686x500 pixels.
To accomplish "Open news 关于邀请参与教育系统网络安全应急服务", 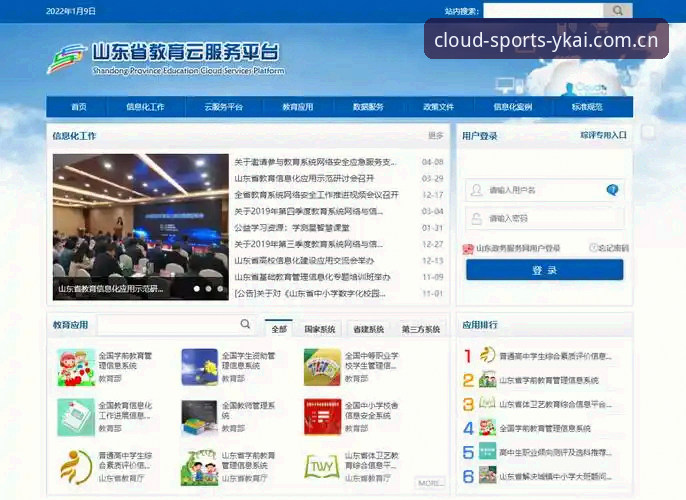I will [x=315, y=162].
